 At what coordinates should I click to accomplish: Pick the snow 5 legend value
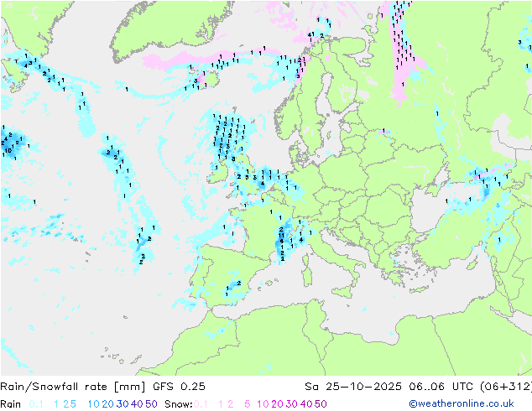click(x=248, y=404)
